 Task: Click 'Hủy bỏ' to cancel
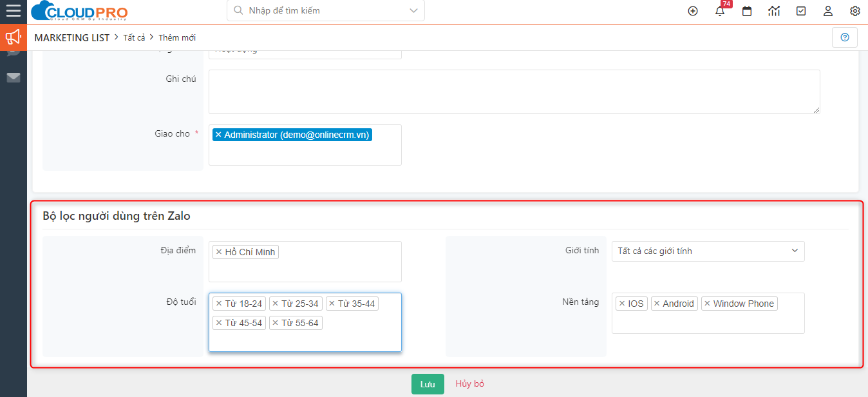470,383
